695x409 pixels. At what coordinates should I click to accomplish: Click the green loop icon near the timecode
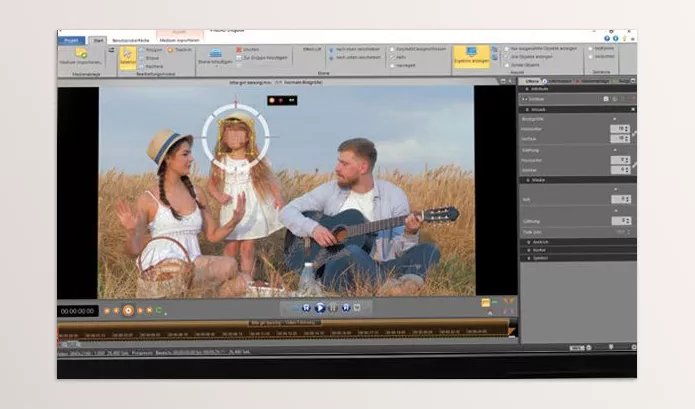coord(159,311)
